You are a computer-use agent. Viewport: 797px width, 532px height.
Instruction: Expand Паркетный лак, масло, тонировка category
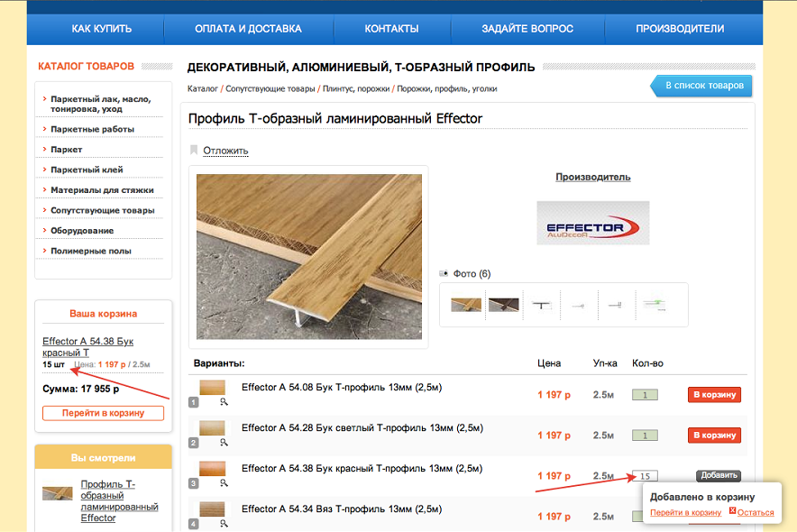pyautogui.click(x=101, y=104)
